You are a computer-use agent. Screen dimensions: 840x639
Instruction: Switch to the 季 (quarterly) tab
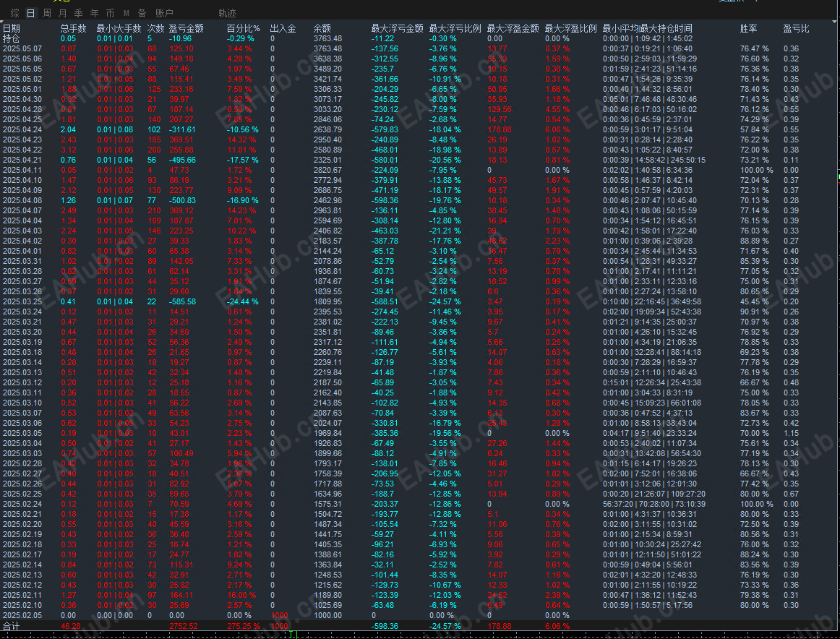pos(78,13)
